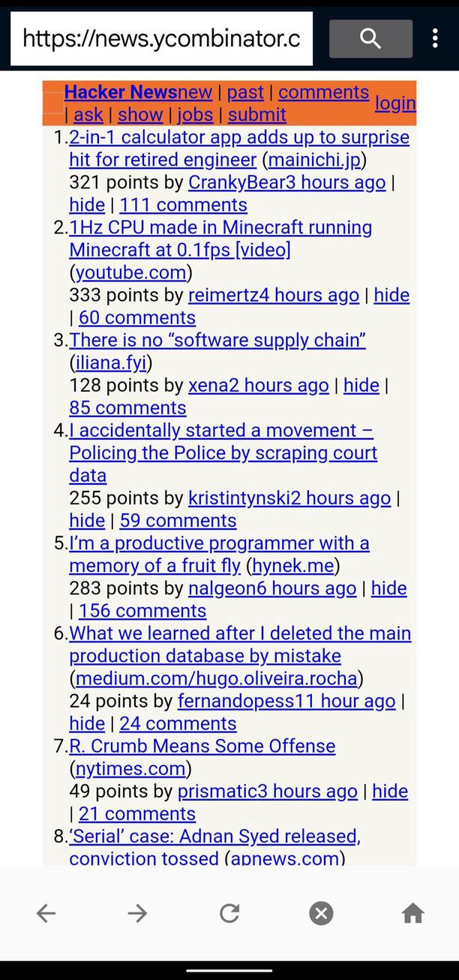This screenshot has width=459, height=980.
Task: Tap the search magnifier icon
Action: pos(370,38)
